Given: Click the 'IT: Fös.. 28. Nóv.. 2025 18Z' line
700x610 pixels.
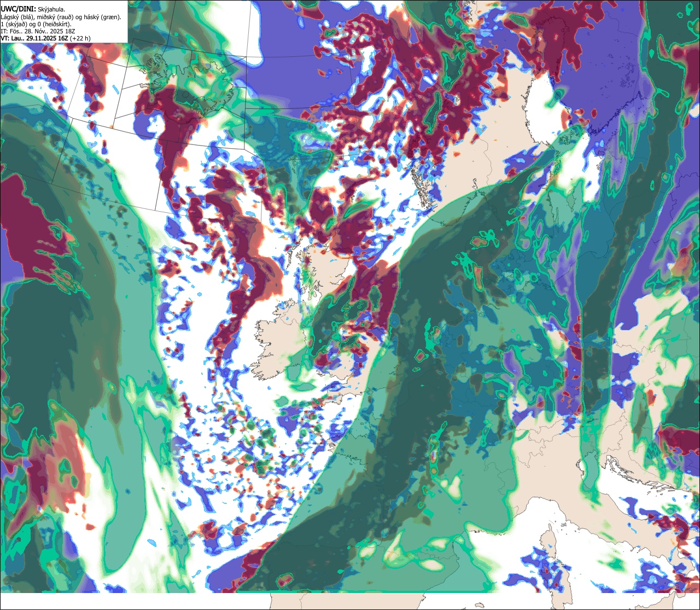Looking at the screenshot, I should click(37, 32).
